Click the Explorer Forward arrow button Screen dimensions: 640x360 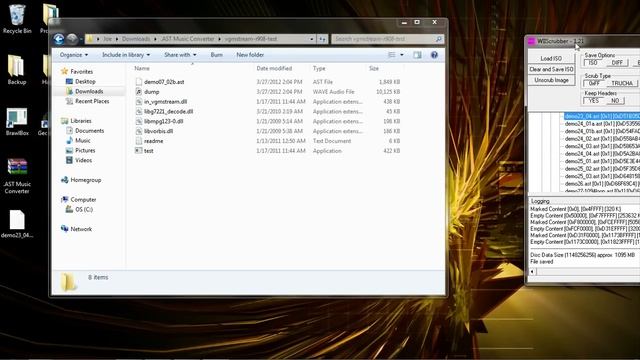(72, 39)
